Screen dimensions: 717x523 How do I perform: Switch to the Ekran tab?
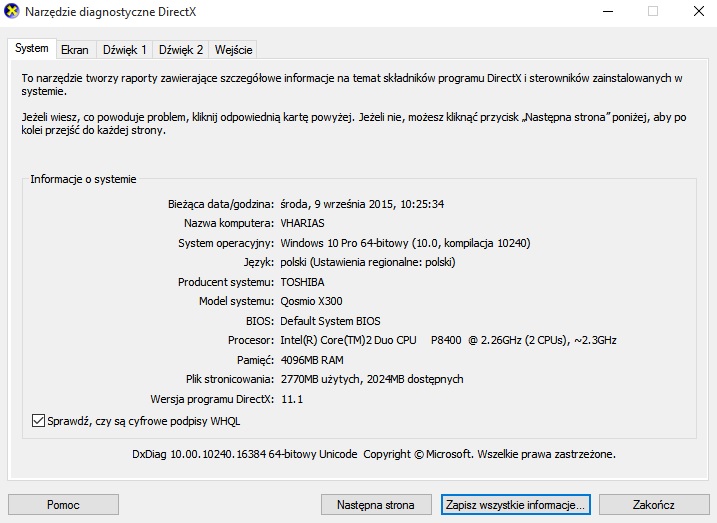click(75, 49)
